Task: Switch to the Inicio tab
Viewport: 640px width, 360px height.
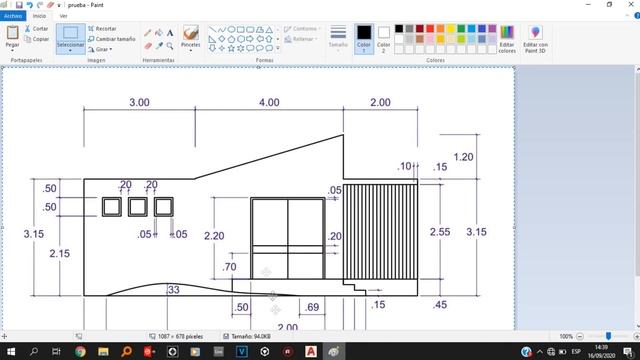Action: (39, 16)
